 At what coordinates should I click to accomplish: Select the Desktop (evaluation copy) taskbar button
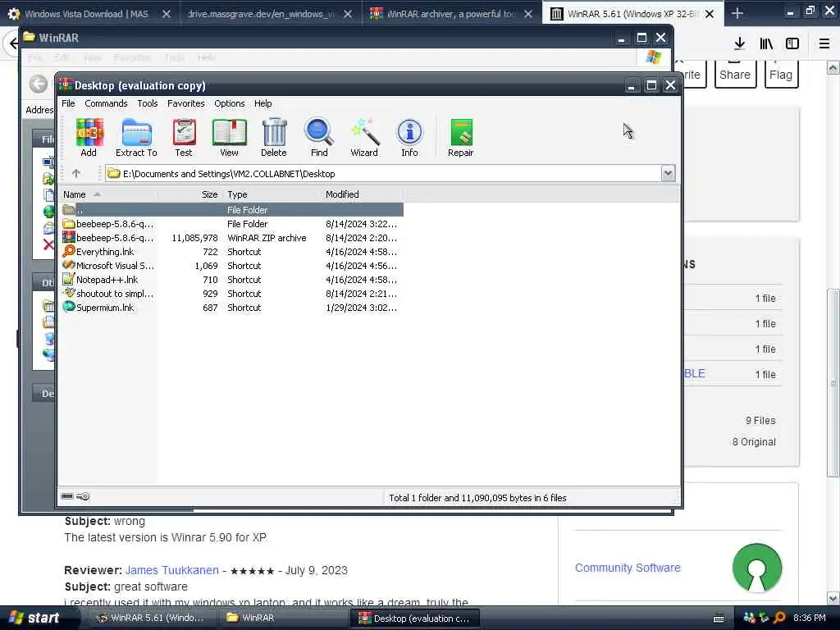coord(416,618)
